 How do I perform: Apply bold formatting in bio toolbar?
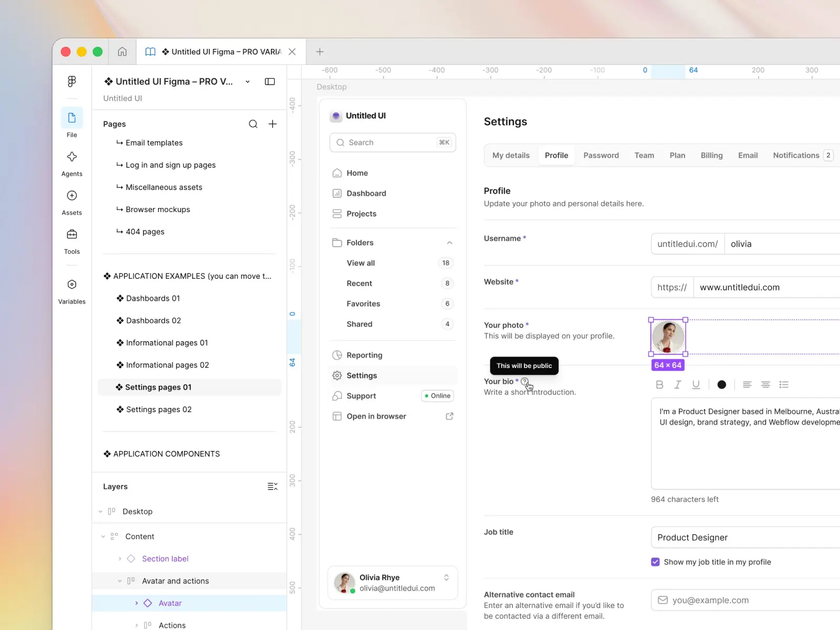coord(660,385)
